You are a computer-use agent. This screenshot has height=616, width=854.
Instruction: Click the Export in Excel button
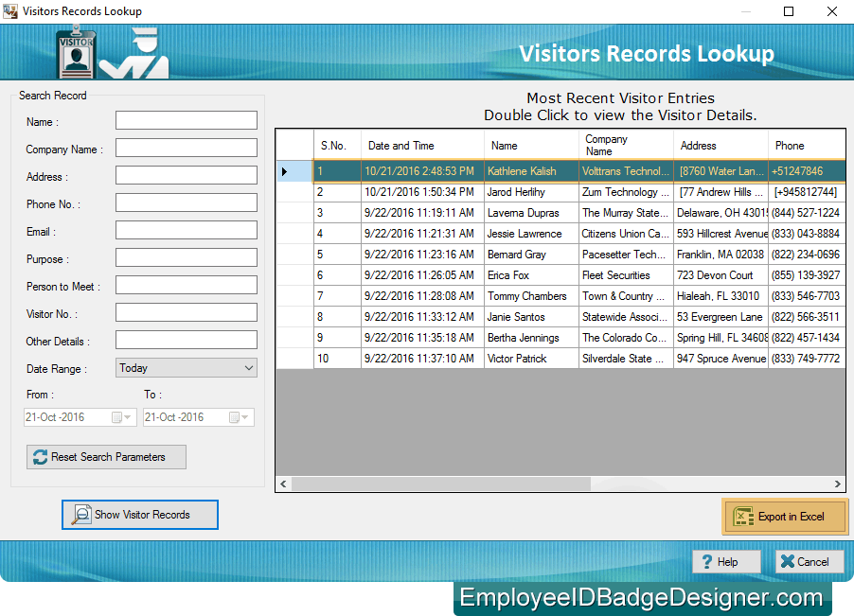click(785, 517)
